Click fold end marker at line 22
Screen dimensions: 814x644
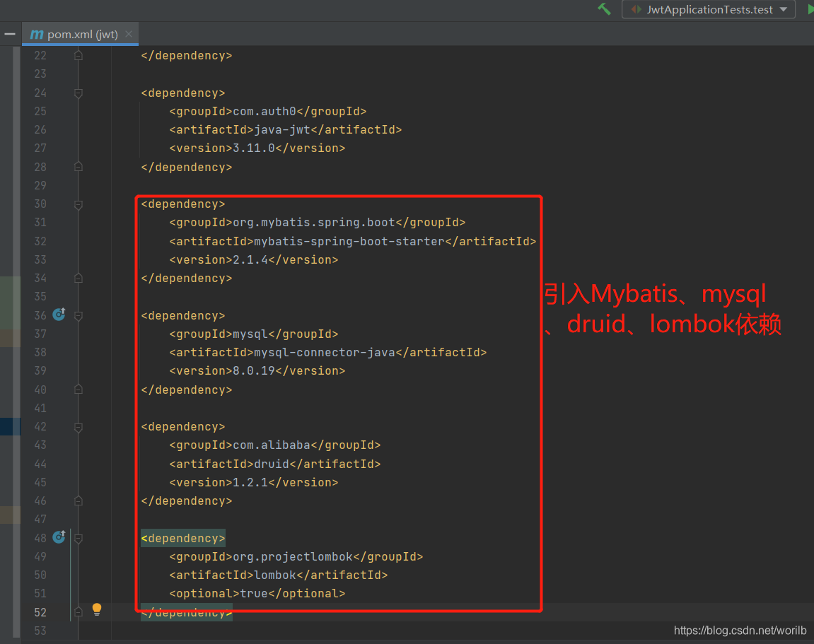pyautogui.click(x=79, y=55)
